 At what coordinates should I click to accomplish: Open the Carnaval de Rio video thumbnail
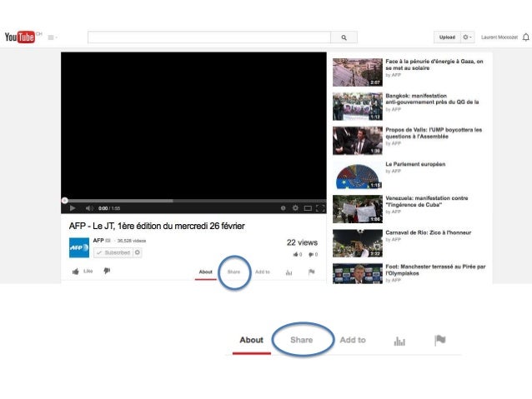357,243
